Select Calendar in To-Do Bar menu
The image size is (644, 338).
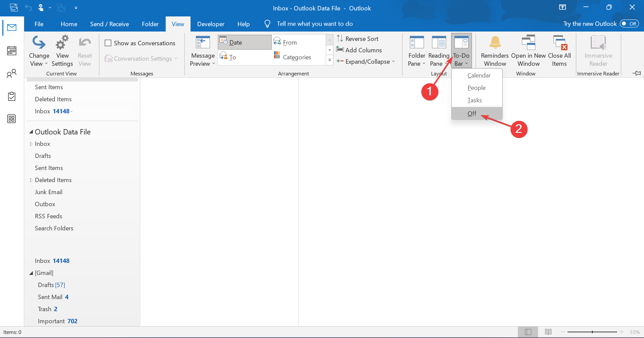coord(477,75)
